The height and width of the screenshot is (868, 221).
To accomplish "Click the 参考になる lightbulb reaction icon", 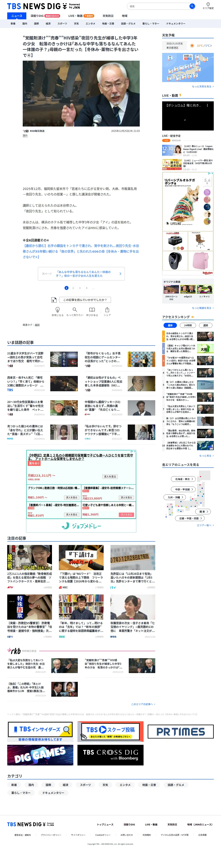I will [x=57, y=309].
